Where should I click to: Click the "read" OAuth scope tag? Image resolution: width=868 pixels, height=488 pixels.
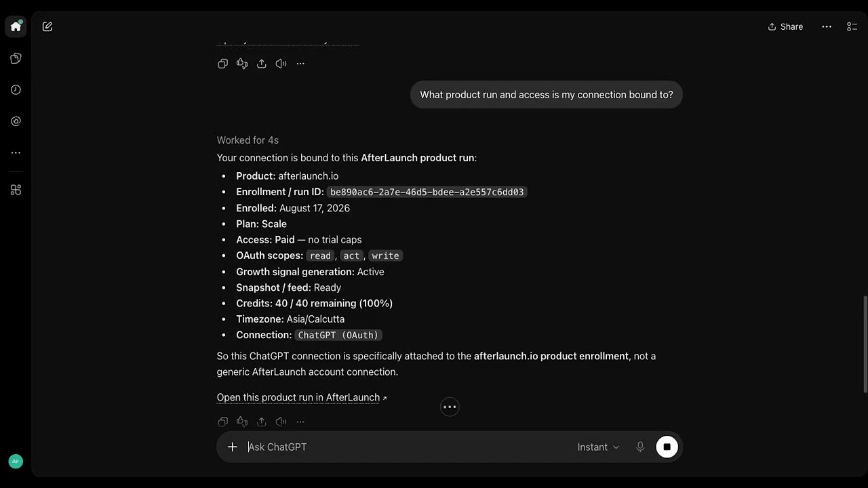(x=320, y=256)
